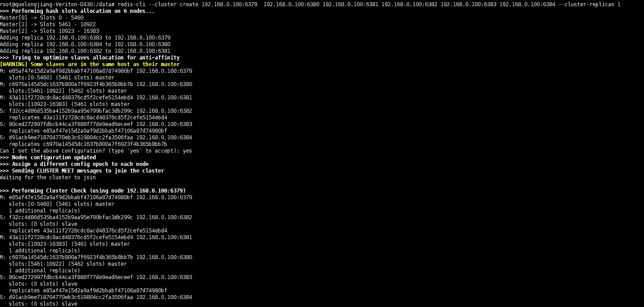Click the --cluster-replicas 1 option

589,4
